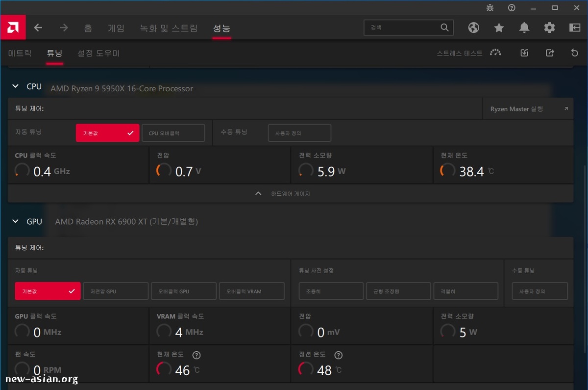Open notifications bell icon
The image size is (588, 390).
pyautogui.click(x=524, y=28)
